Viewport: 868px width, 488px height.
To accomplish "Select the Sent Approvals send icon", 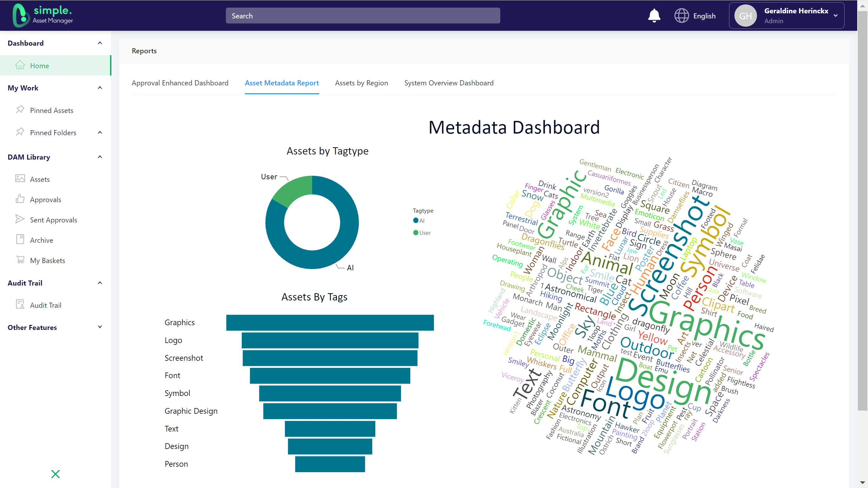I will (20, 219).
